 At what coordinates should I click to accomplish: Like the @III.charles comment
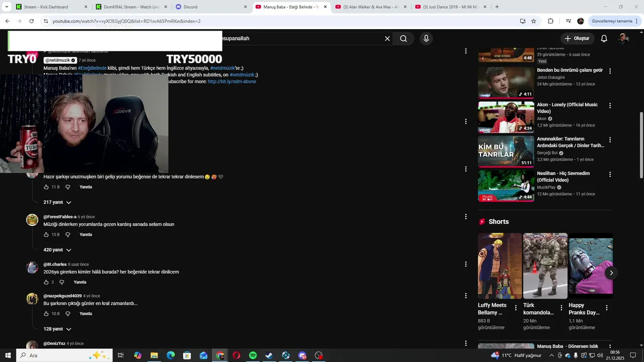(x=46, y=283)
